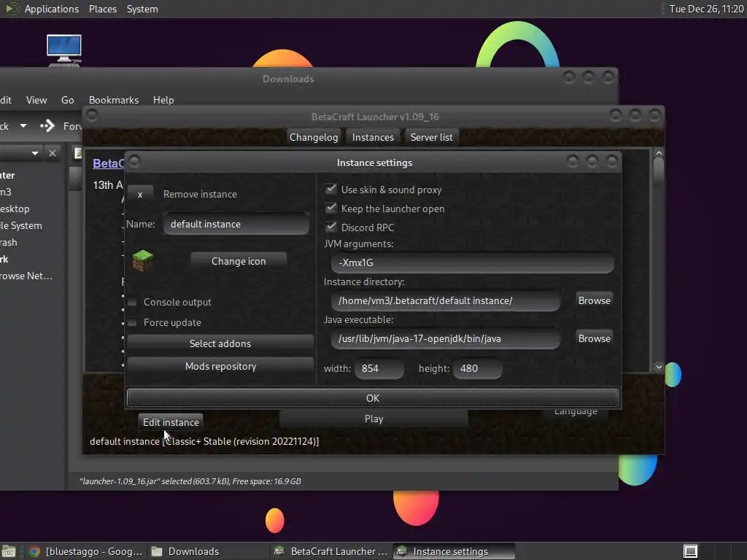Open the Bookmarks menu in Downloads
This screenshot has width=747, height=560.
tap(113, 100)
